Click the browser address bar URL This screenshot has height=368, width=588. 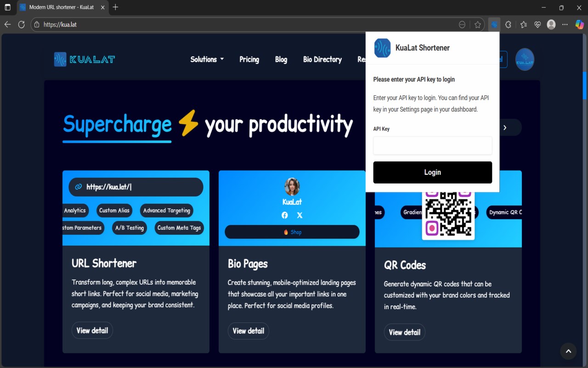[60, 25]
